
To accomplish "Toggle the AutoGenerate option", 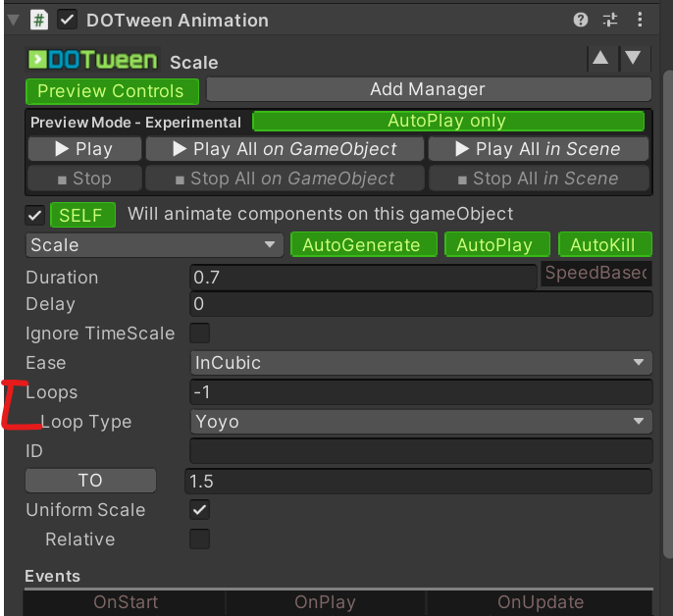I will point(364,244).
